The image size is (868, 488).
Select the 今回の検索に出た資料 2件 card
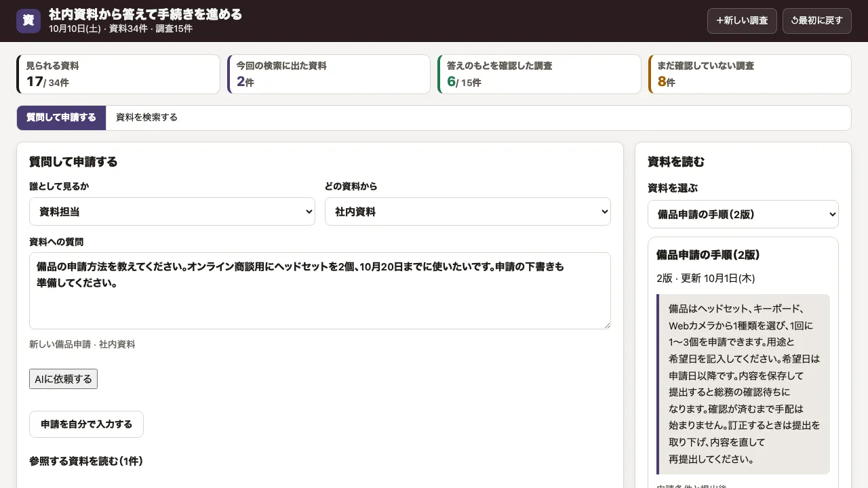click(329, 75)
